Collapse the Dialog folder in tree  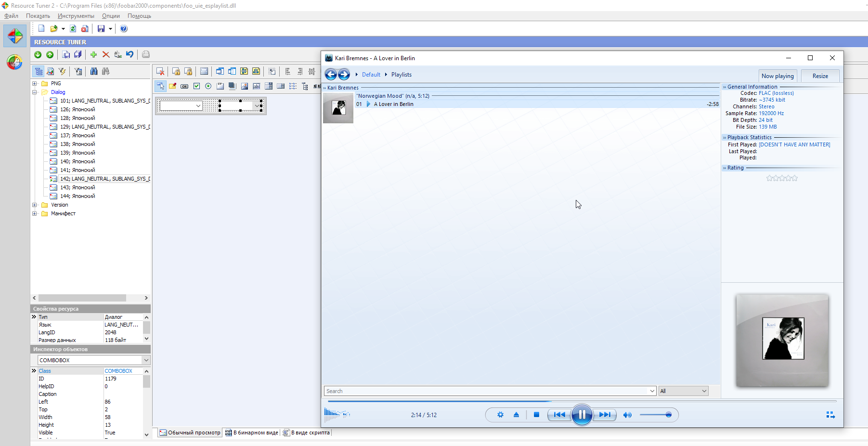[35, 92]
